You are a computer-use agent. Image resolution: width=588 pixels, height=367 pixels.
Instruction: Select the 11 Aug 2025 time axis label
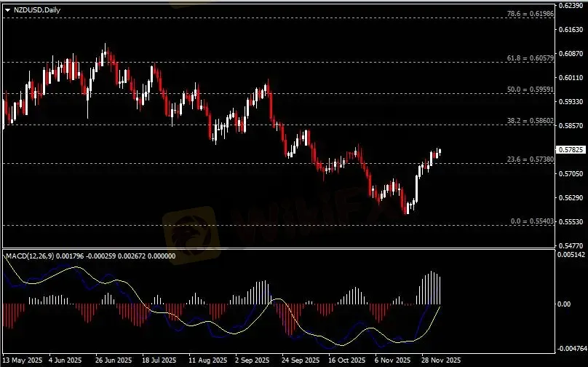[x=207, y=360]
